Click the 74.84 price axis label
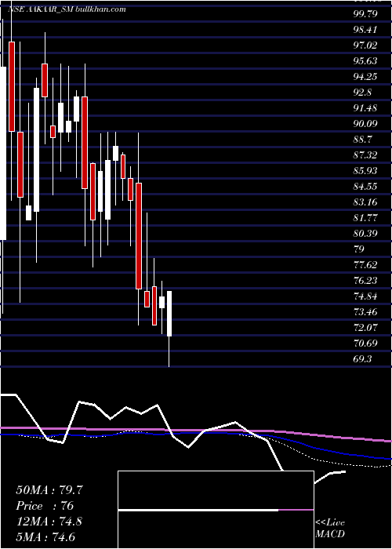This screenshot has width=392, height=549. [x=365, y=296]
